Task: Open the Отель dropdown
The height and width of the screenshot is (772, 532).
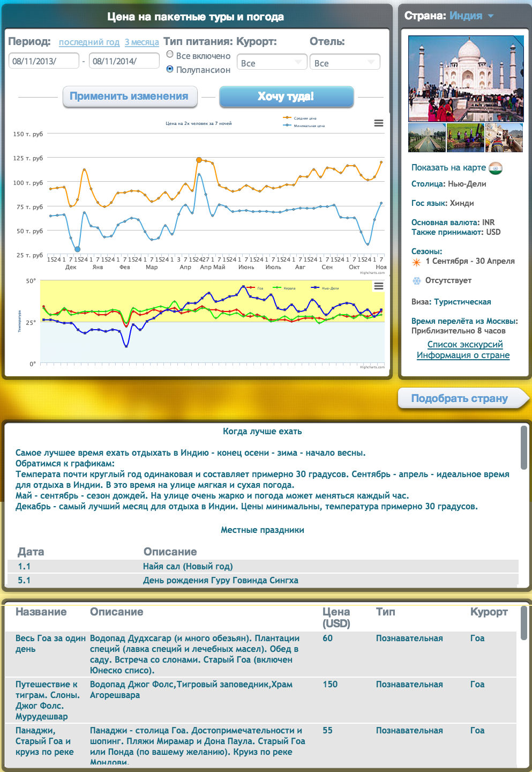Action: coord(344,63)
